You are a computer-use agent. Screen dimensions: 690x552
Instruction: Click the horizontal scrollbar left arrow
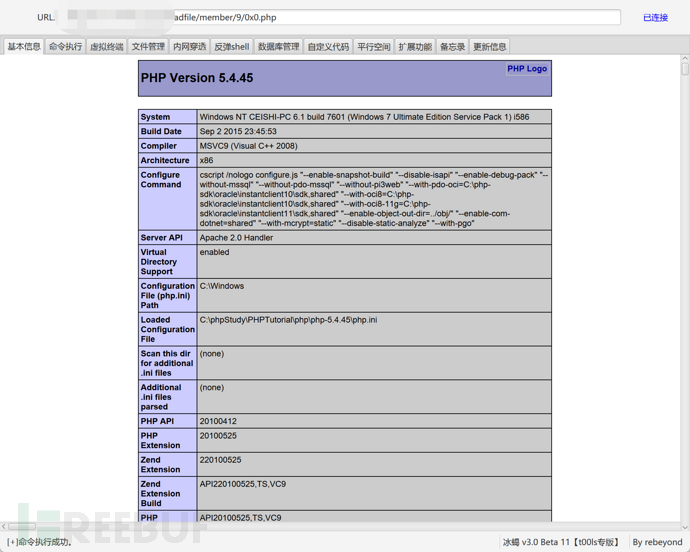click(x=5, y=526)
